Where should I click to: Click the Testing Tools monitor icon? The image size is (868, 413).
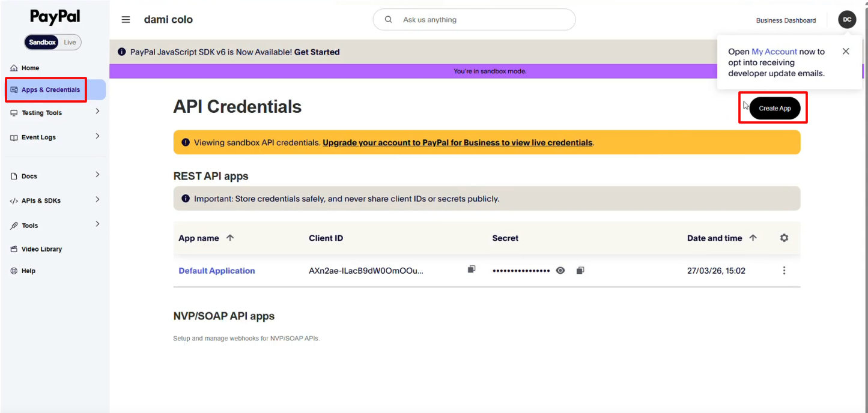point(14,113)
